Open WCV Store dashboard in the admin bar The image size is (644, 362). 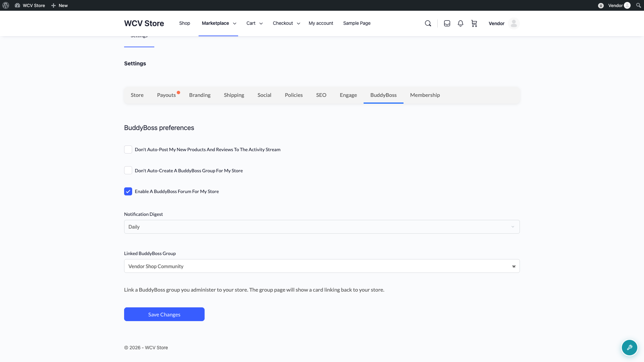30,5
